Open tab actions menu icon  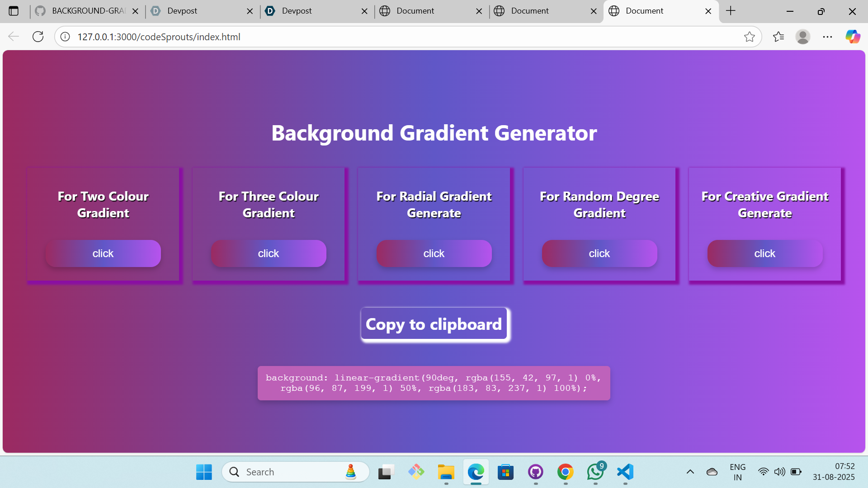(x=14, y=11)
